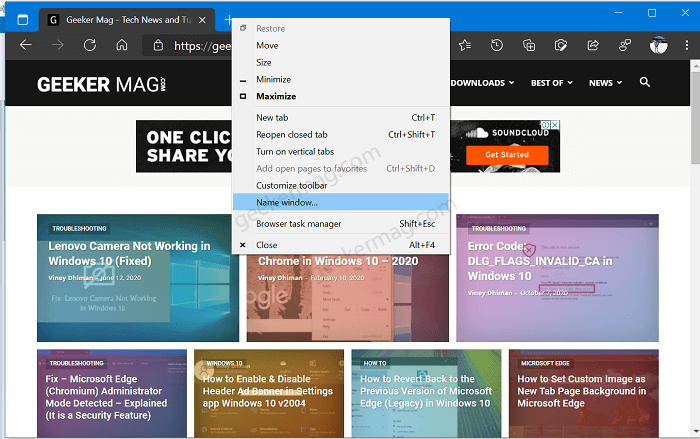Viewport: 700px width, 439px height.
Task: Click Name window... menu item
Action: click(x=341, y=202)
